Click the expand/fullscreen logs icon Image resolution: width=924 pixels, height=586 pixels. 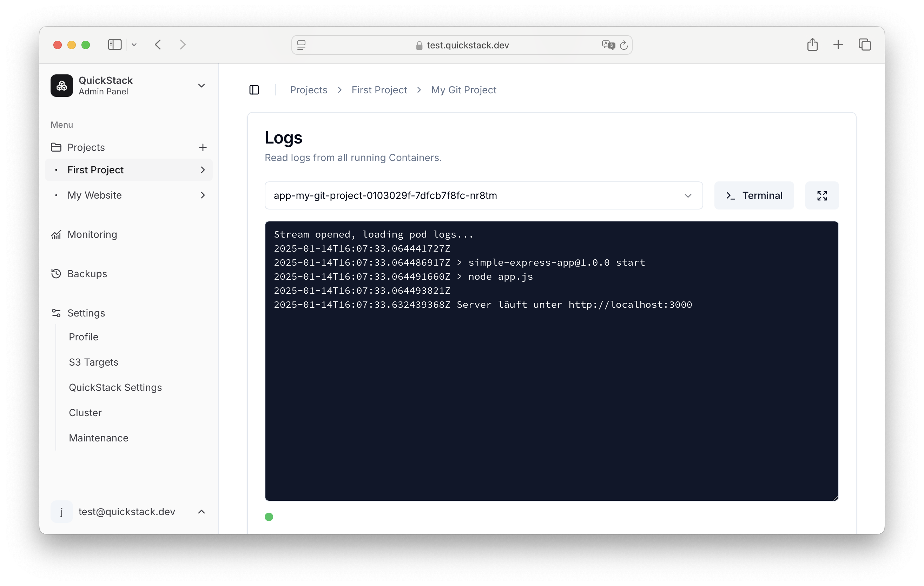coord(821,195)
